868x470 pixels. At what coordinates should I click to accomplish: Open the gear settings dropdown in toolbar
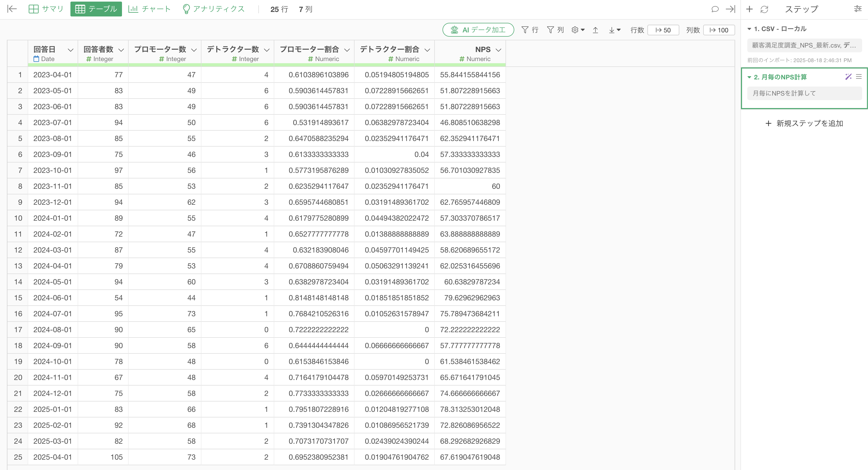(x=578, y=30)
